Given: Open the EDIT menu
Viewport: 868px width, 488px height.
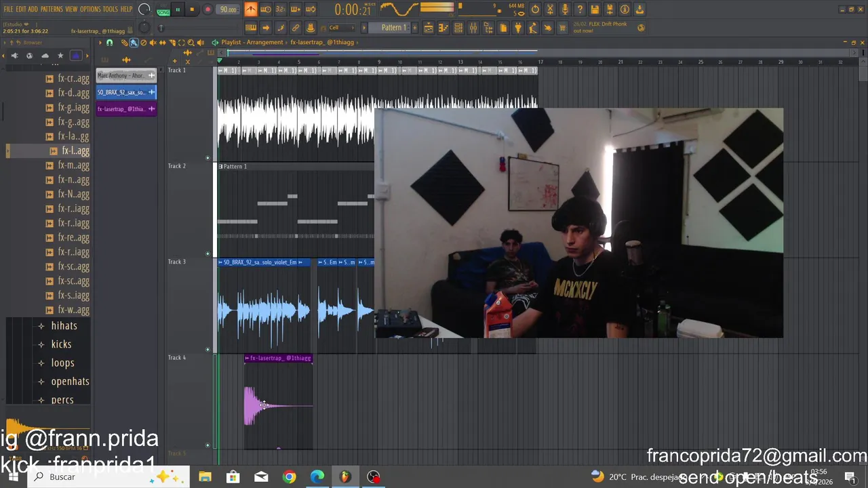Looking at the screenshot, I should coord(21,9).
